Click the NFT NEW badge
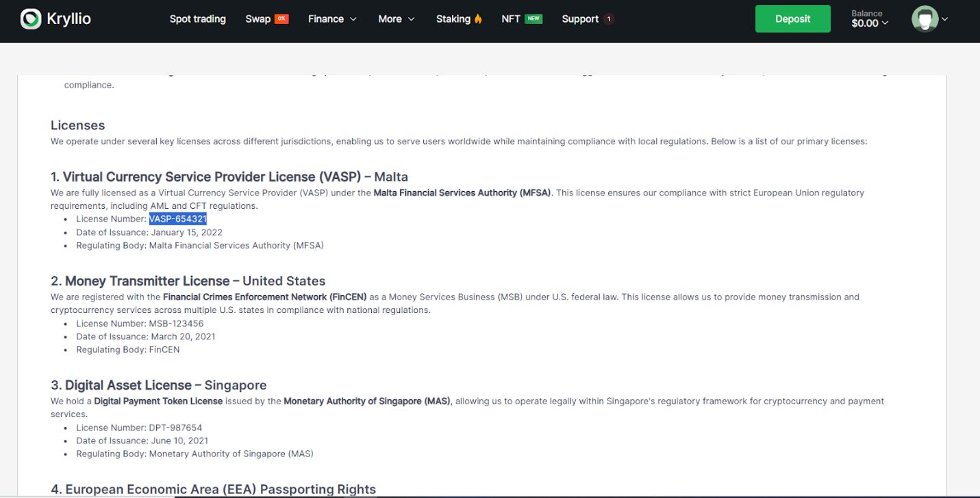This screenshot has height=498, width=980. [x=533, y=19]
